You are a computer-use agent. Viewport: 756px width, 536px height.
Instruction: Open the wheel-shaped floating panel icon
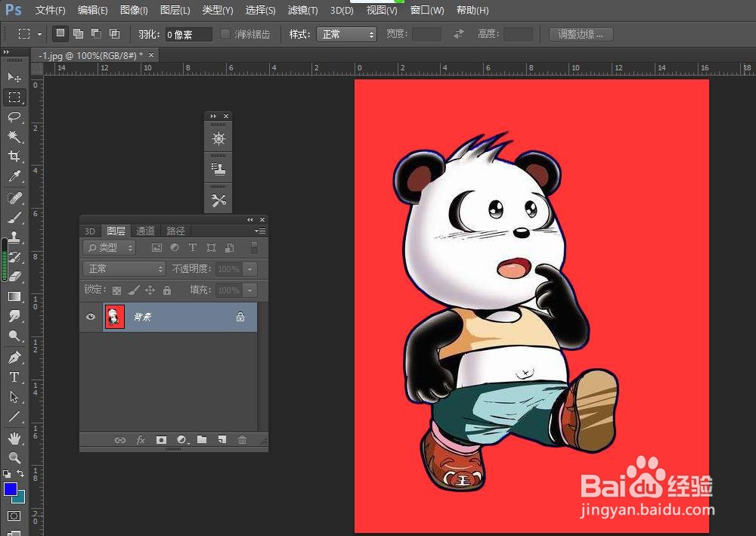coord(218,139)
